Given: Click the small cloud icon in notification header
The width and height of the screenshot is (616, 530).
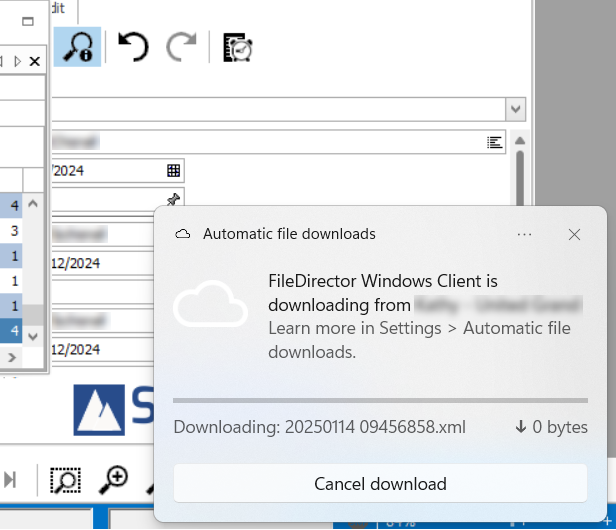Looking at the screenshot, I should (183, 235).
